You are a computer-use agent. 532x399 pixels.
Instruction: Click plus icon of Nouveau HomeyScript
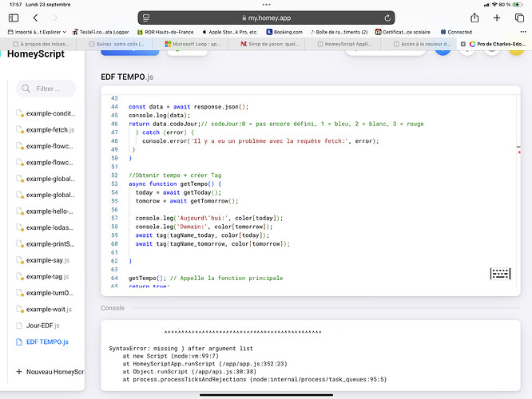pos(19,372)
